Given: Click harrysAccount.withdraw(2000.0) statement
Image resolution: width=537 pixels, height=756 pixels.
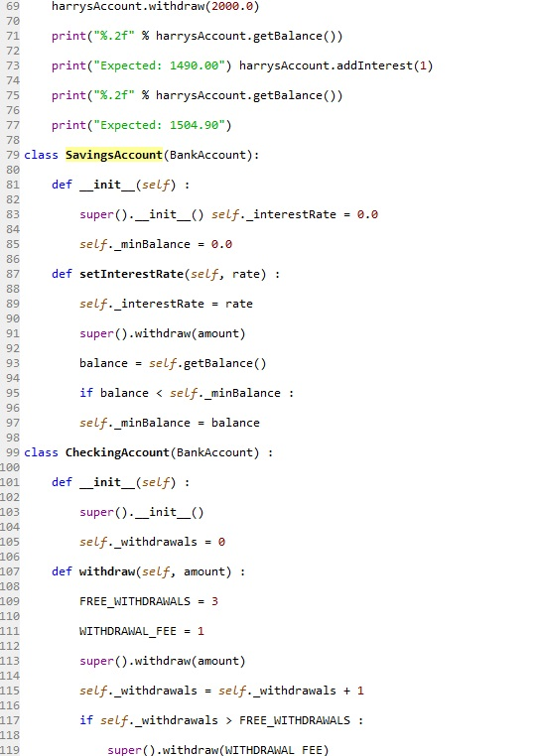Looking at the screenshot, I should click(156, 6).
